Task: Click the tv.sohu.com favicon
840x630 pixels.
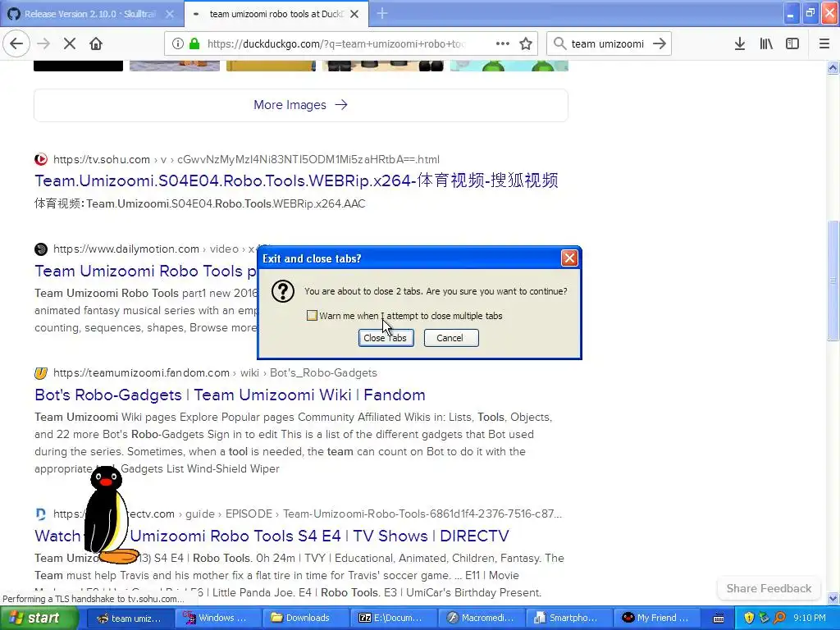Action: point(41,159)
